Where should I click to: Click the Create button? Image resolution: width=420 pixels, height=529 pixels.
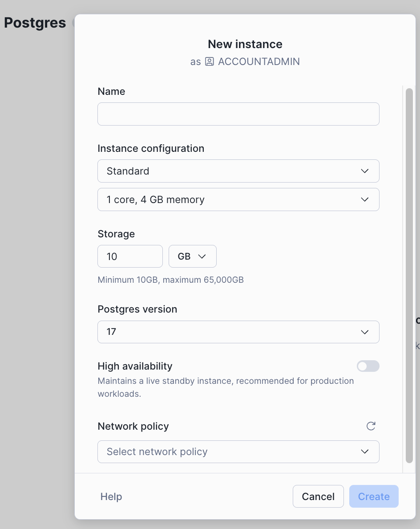pyautogui.click(x=374, y=496)
